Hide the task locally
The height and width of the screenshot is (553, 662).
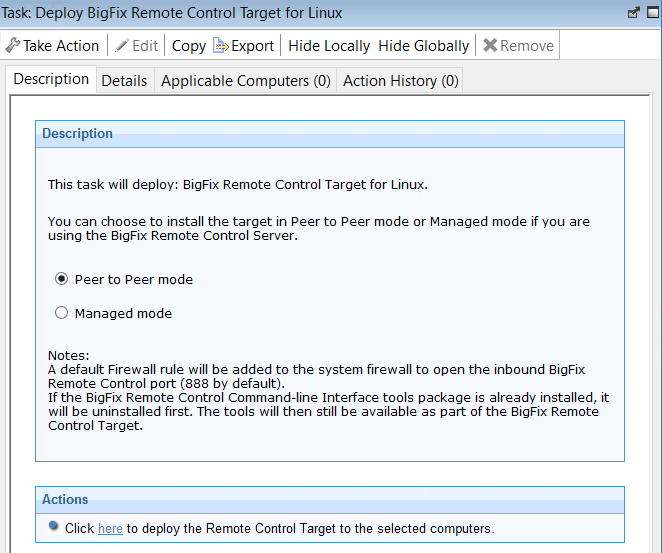(329, 46)
